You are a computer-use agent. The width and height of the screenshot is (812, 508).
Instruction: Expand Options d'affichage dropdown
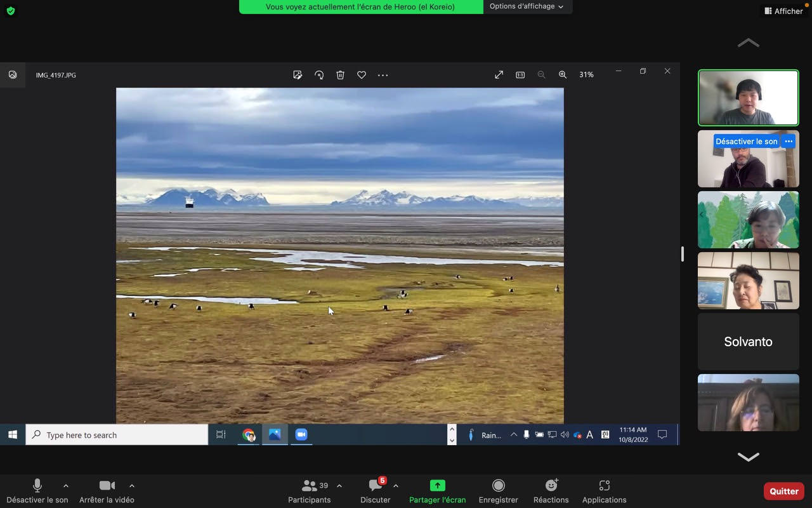[527, 6]
